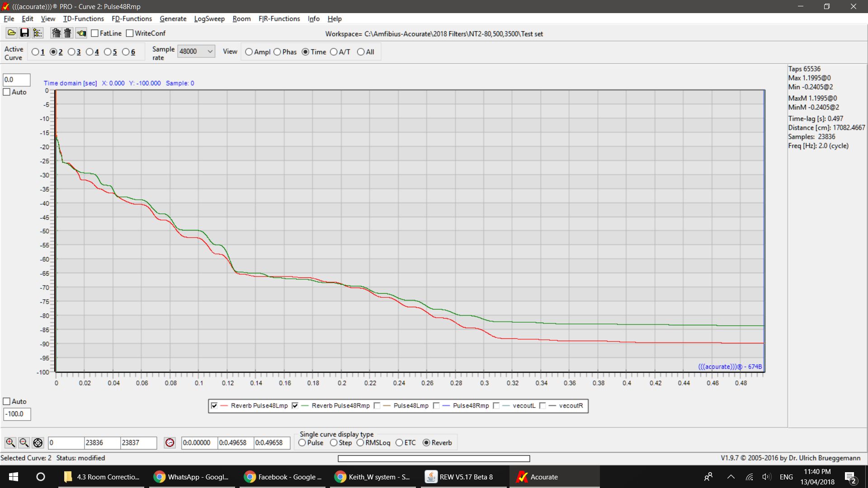The width and height of the screenshot is (868, 488).
Task: Click the zoom in magnifier icon
Action: coord(10,443)
